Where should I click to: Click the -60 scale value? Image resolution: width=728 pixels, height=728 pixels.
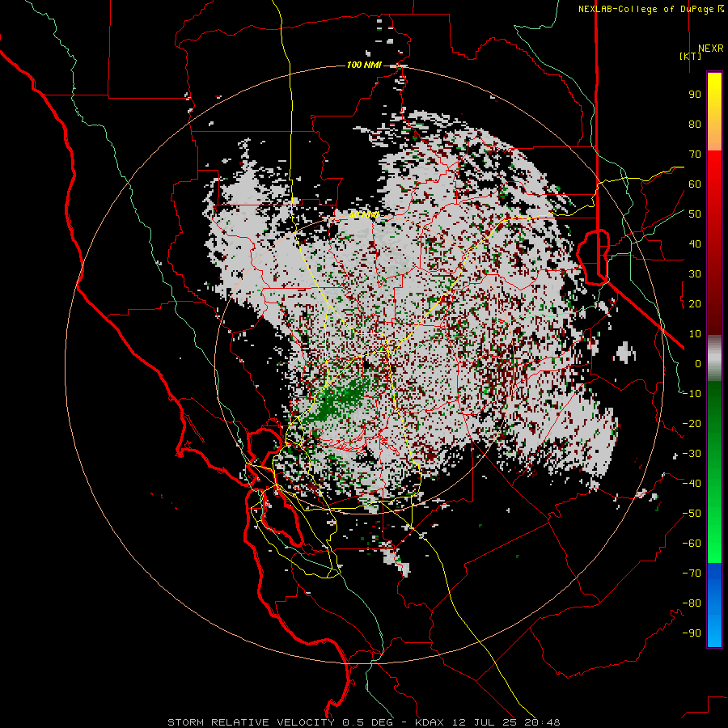[692, 544]
